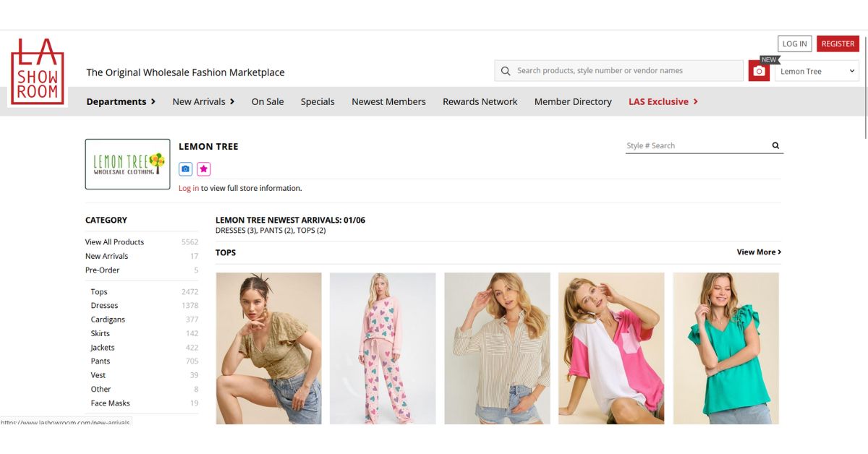The image size is (868, 454).
Task: Click the LOG IN button
Action: pos(794,44)
